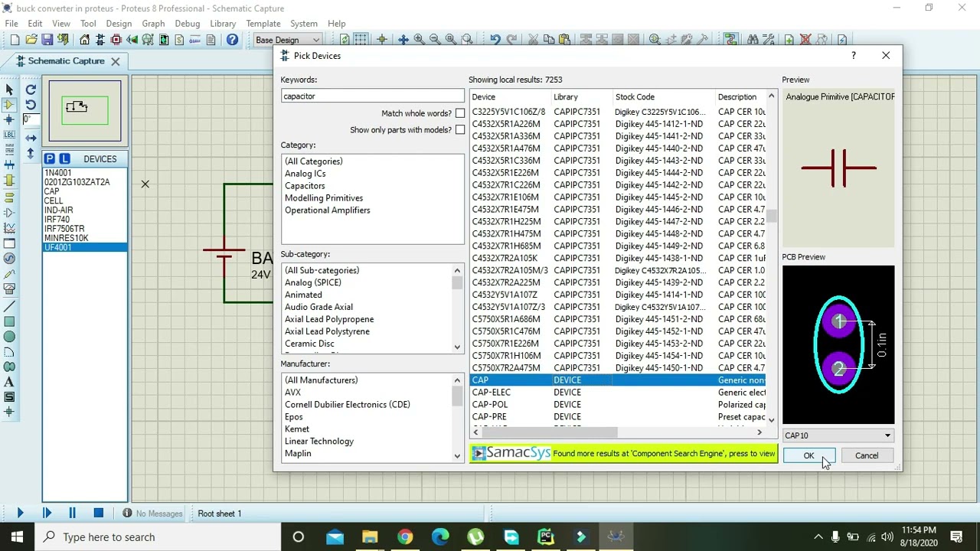Click Cancel in Pick Devices dialog
The width and height of the screenshot is (980, 551).
coord(867,455)
